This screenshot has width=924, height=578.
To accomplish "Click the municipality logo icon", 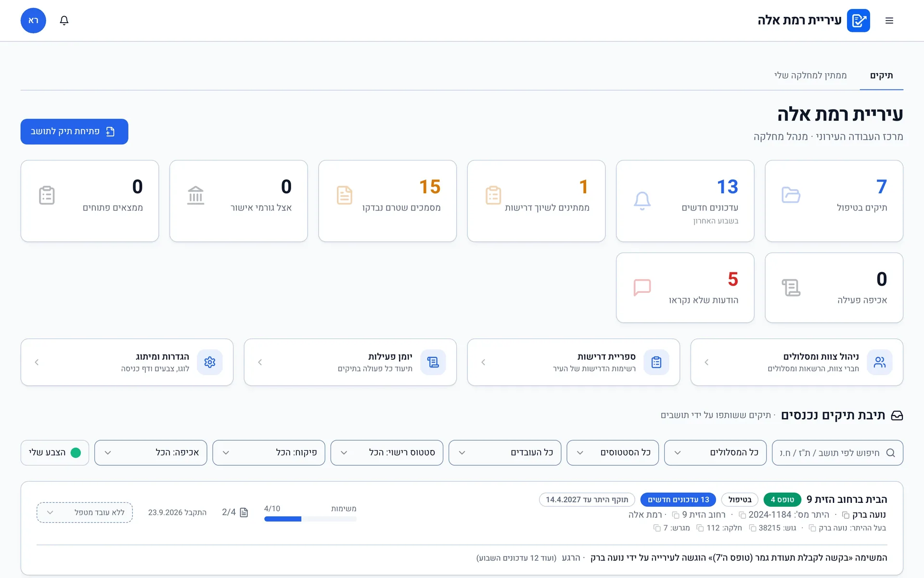I will tap(858, 20).
